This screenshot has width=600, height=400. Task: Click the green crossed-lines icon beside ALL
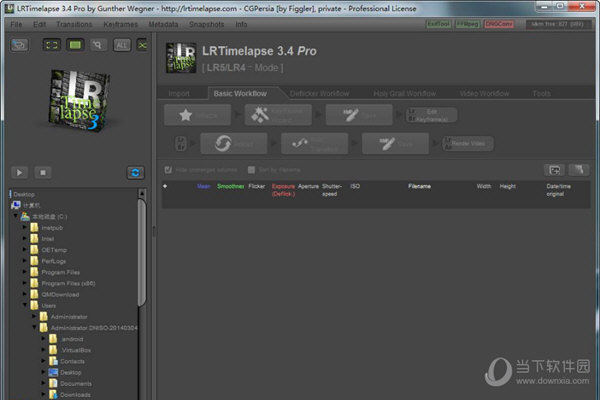point(142,45)
